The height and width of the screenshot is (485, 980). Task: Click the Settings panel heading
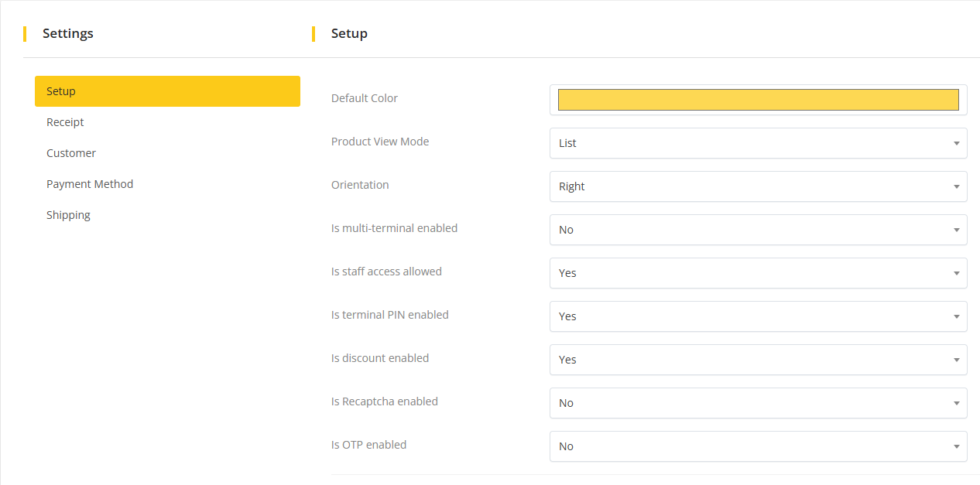(68, 33)
